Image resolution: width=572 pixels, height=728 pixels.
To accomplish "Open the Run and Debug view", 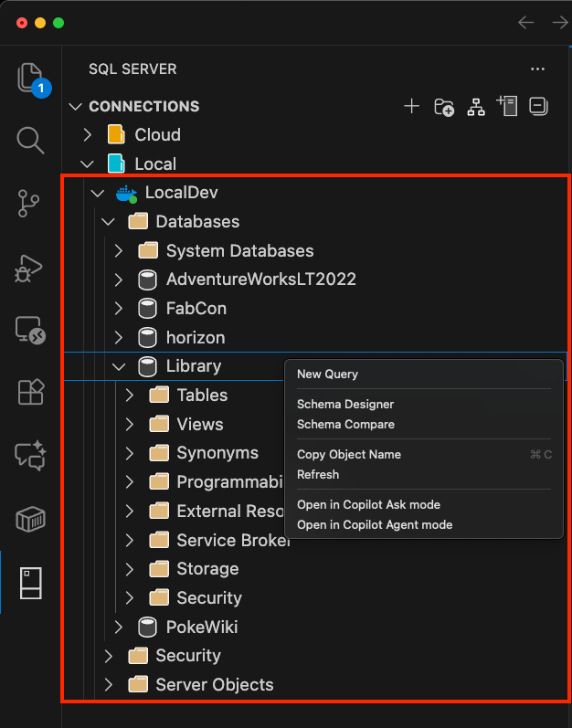I will pyautogui.click(x=30, y=267).
